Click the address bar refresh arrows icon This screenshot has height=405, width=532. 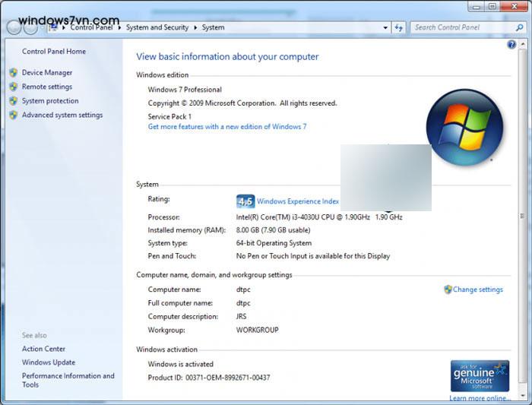coord(399,27)
